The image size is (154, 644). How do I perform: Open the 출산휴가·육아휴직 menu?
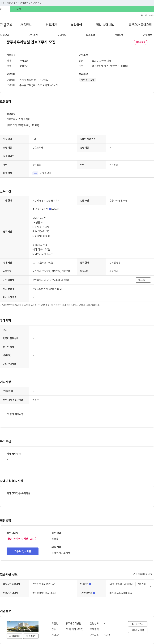140,25
